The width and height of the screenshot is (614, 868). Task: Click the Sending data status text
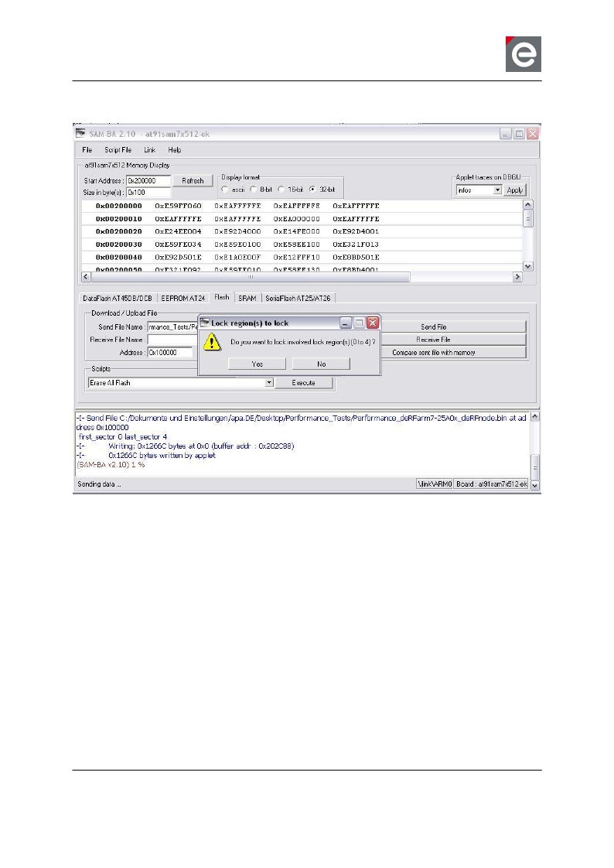click(x=100, y=484)
